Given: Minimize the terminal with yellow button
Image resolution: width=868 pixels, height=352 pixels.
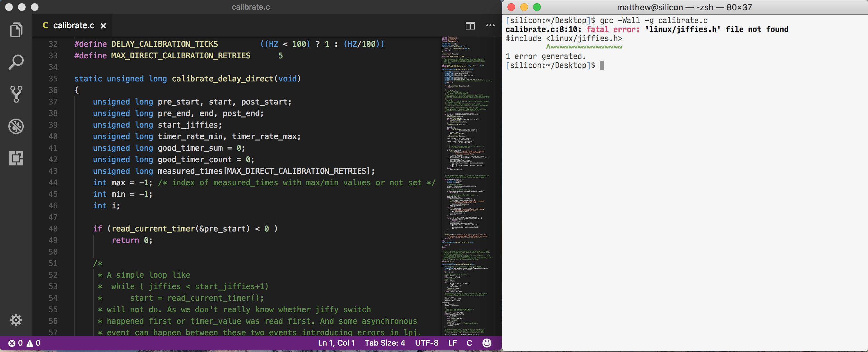Looking at the screenshot, I should (x=524, y=7).
